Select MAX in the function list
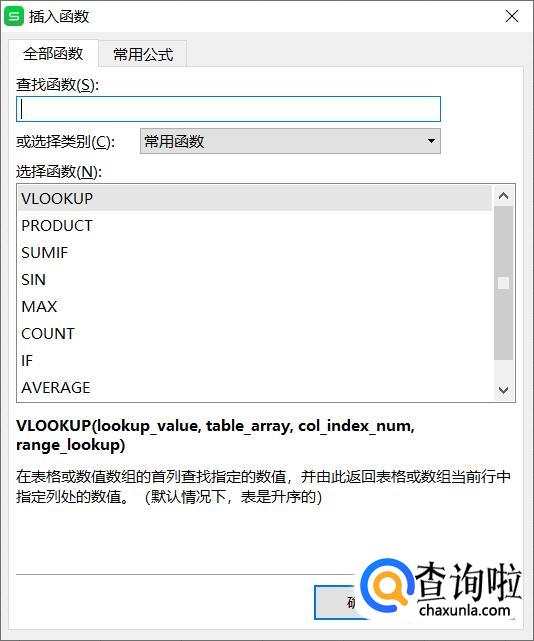The height and width of the screenshot is (641, 534). [255, 307]
